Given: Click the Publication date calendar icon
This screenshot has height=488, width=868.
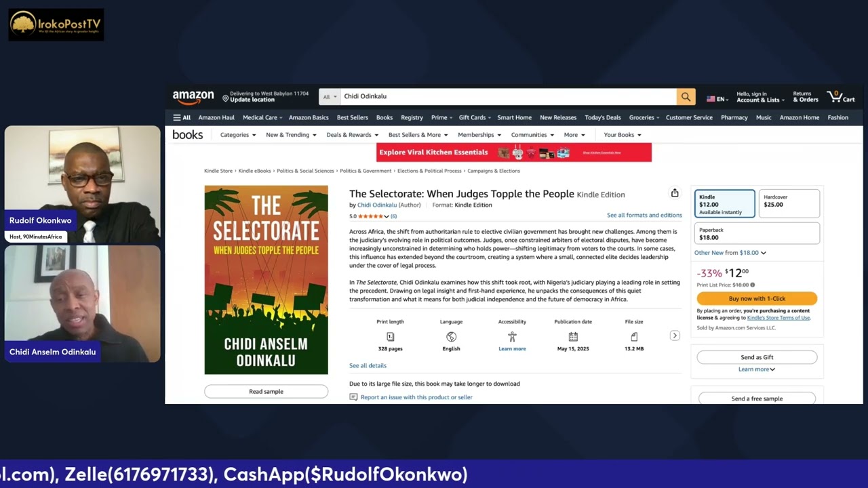Looking at the screenshot, I should coord(573,337).
